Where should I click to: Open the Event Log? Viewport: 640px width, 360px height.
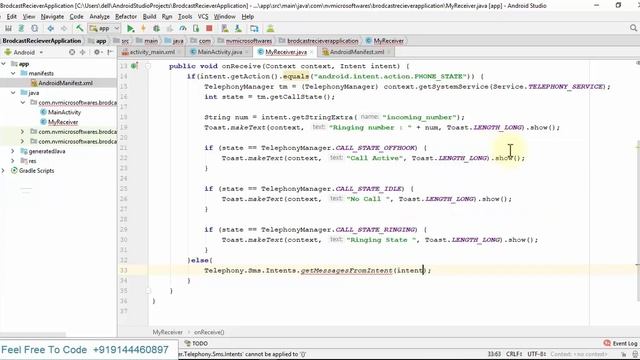click(x=621, y=344)
